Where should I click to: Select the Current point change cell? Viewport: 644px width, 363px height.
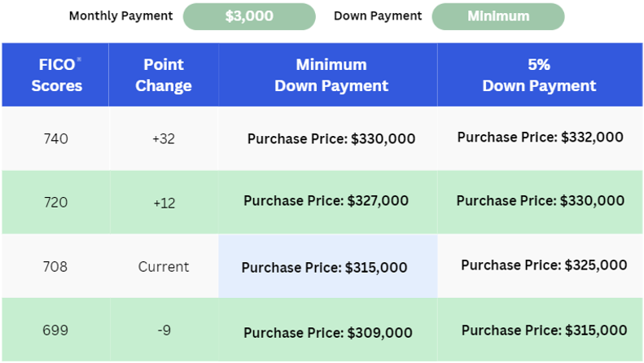pos(164,266)
